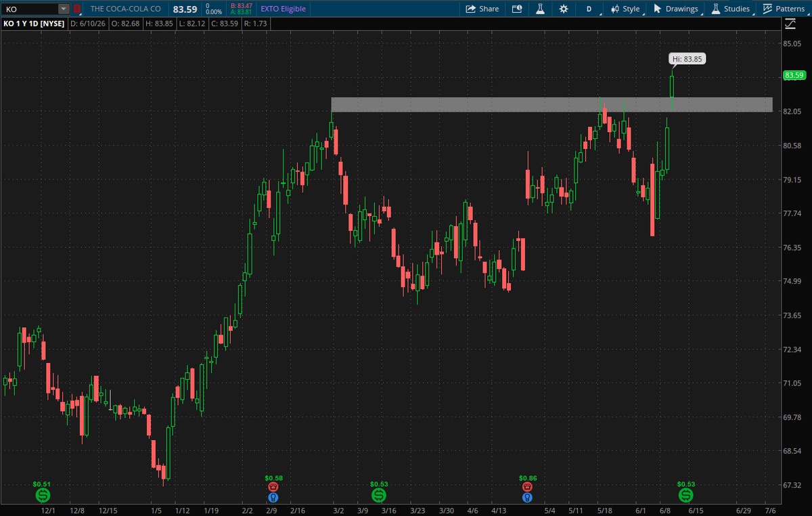Click THE COCA-COLA CO company name
The height and width of the screenshot is (516, 812).
(x=125, y=9)
